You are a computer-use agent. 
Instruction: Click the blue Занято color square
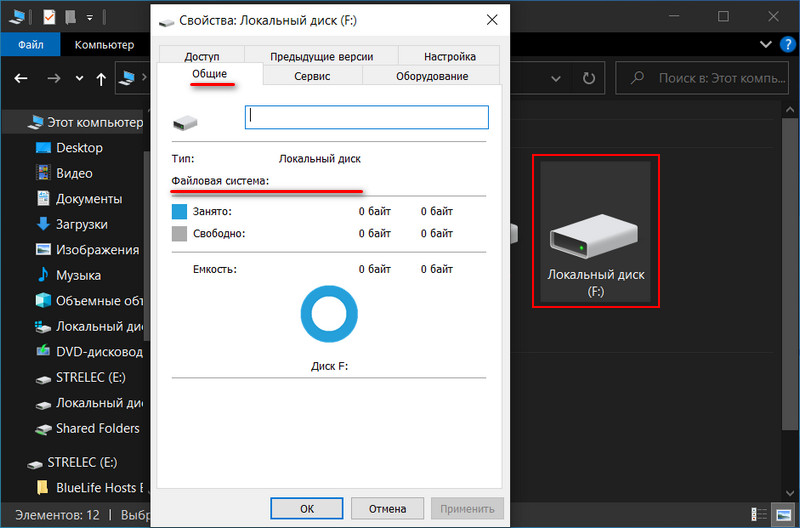pyautogui.click(x=179, y=212)
